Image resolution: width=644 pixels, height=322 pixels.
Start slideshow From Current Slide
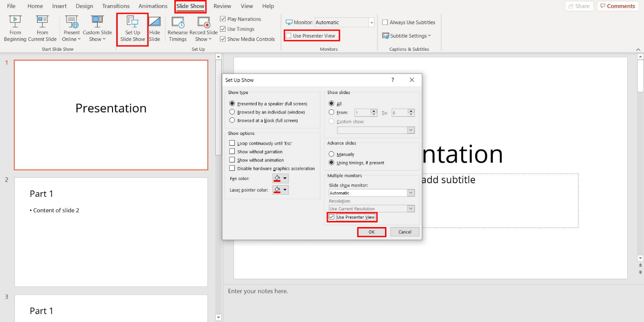click(x=42, y=28)
